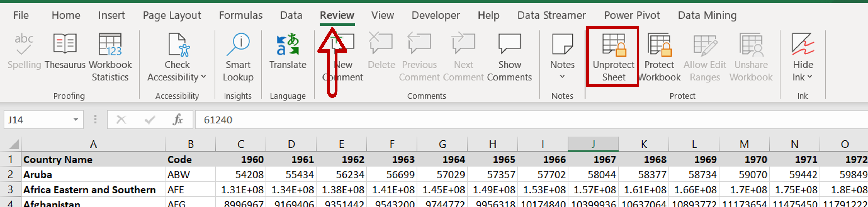Insert function via fx icon
Screen dimensions: 868x207
178,120
